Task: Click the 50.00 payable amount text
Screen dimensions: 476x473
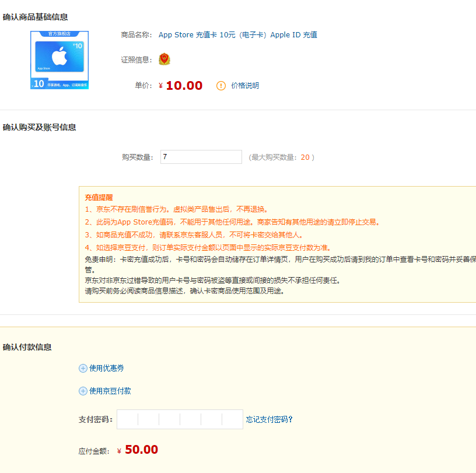Action: coord(142,450)
